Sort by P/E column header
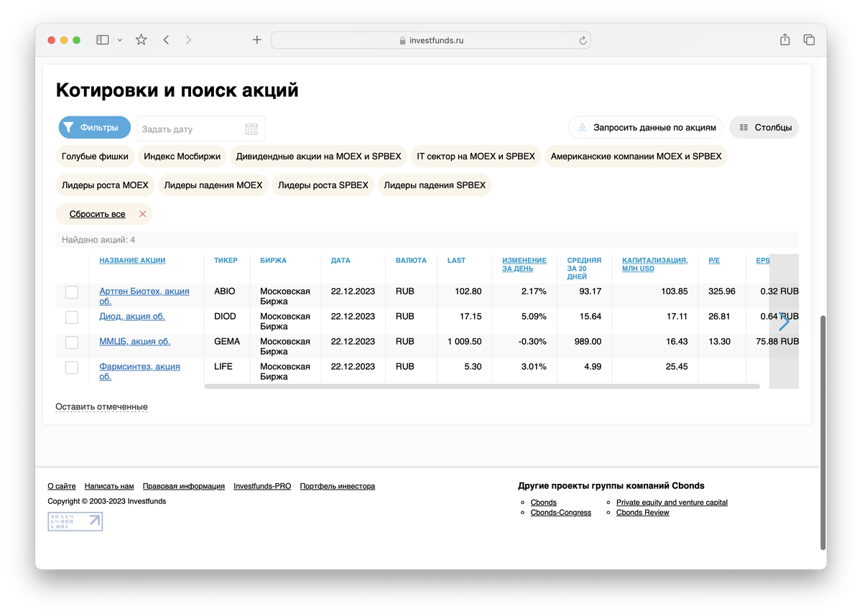This screenshot has height=616, width=862. pos(714,261)
